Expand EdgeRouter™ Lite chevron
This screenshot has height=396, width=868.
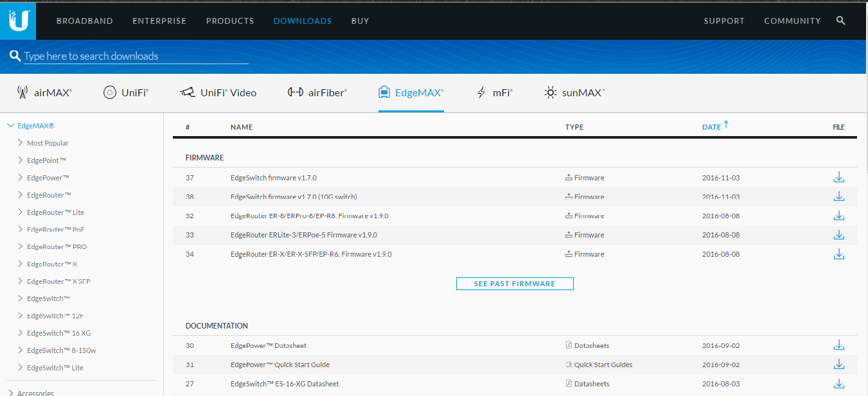click(21, 212)
